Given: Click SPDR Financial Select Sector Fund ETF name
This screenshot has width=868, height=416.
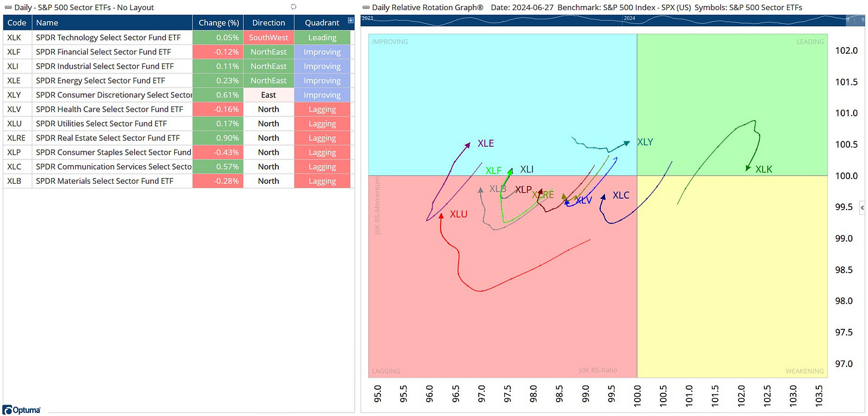Looking at the screenshot, I should tap(103, 52).
